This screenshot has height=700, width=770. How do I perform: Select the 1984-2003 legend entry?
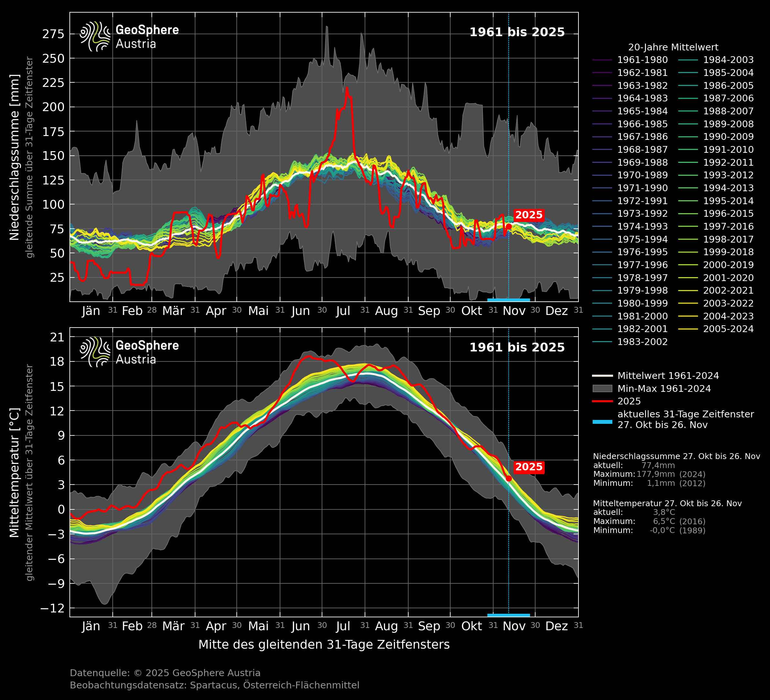click(728, 60)
